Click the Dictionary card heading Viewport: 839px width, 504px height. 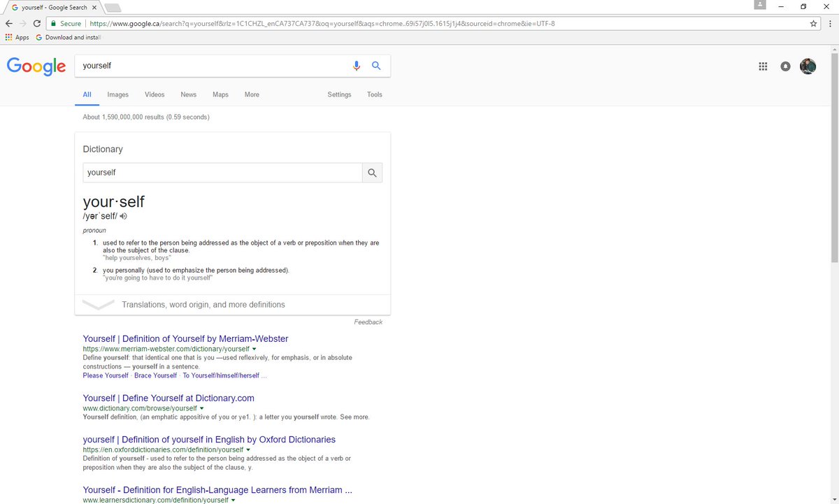click(x=103, y=149)
